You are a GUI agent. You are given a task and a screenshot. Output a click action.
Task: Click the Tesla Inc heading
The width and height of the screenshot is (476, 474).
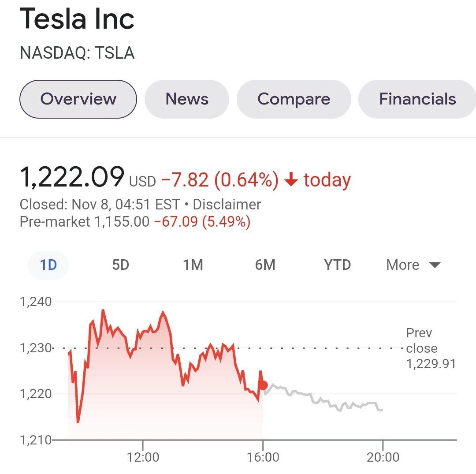77,19
